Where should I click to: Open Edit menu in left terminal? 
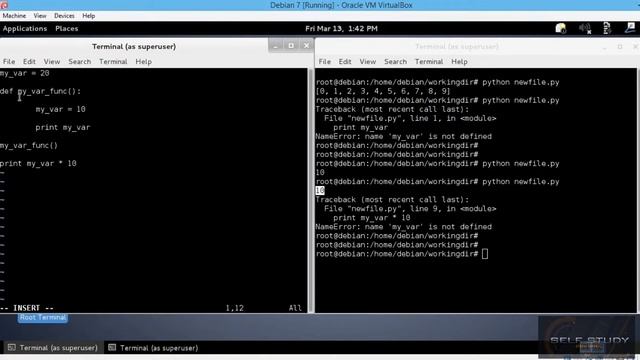pyautogui.click(x=29, y=62)
